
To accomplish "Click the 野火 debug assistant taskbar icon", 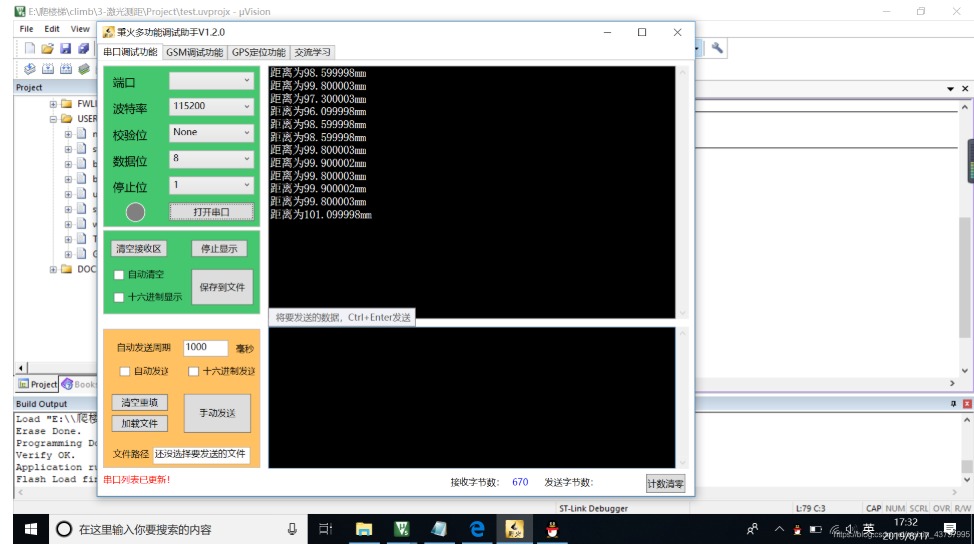I will pos(514,529).
